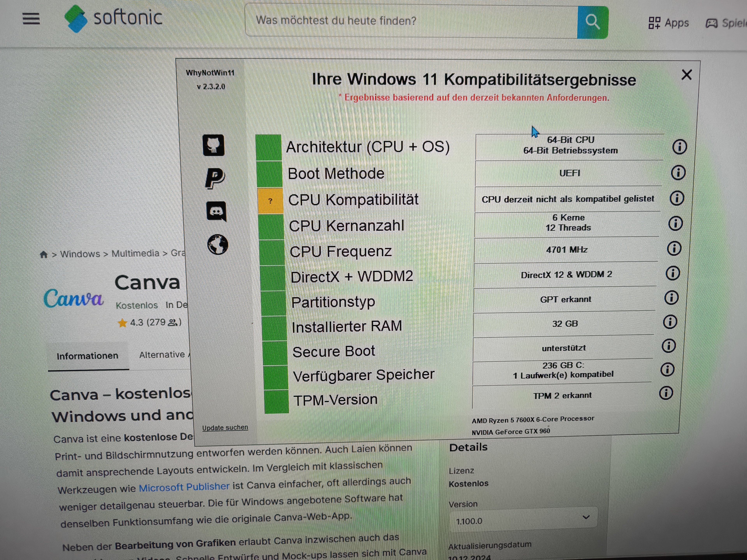Expand the Version 1.100.0 dropdown

(x=523, y=520)
